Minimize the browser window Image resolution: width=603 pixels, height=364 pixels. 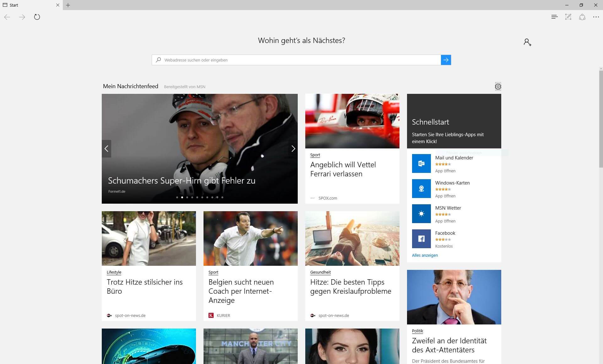(x=567, y=5)
